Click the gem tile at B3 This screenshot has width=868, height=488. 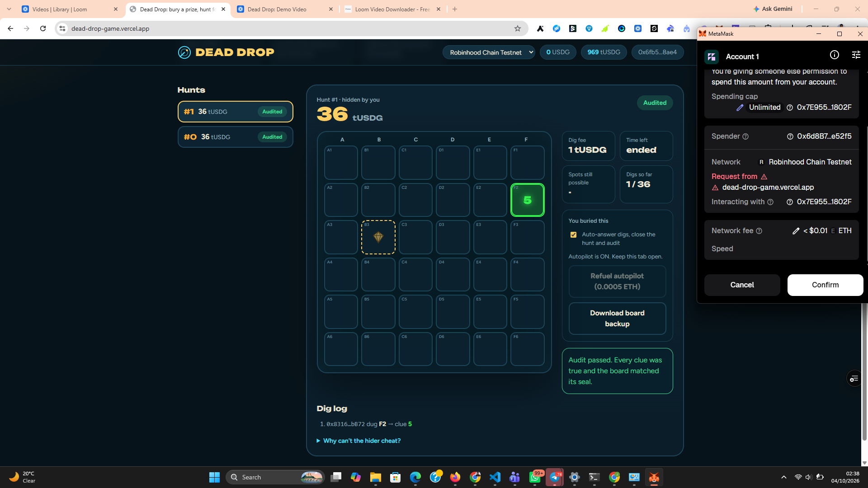[x=378, y=237]
